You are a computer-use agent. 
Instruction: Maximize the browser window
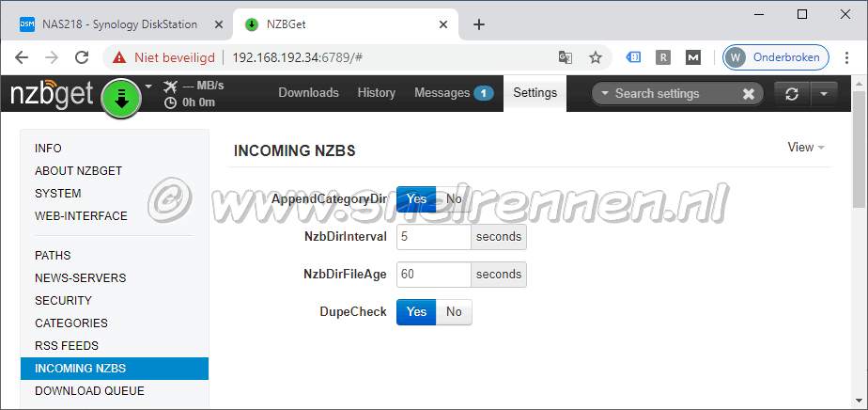click(x=801, y=14)
